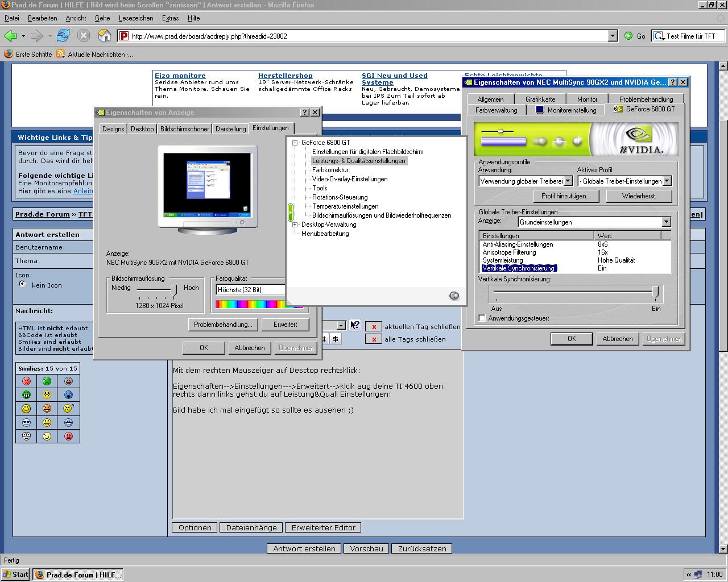Screen dimensions: 728x582
Task: Click red X for 'aktuellen Tag schließen'
Action: (x=374, y=327)
